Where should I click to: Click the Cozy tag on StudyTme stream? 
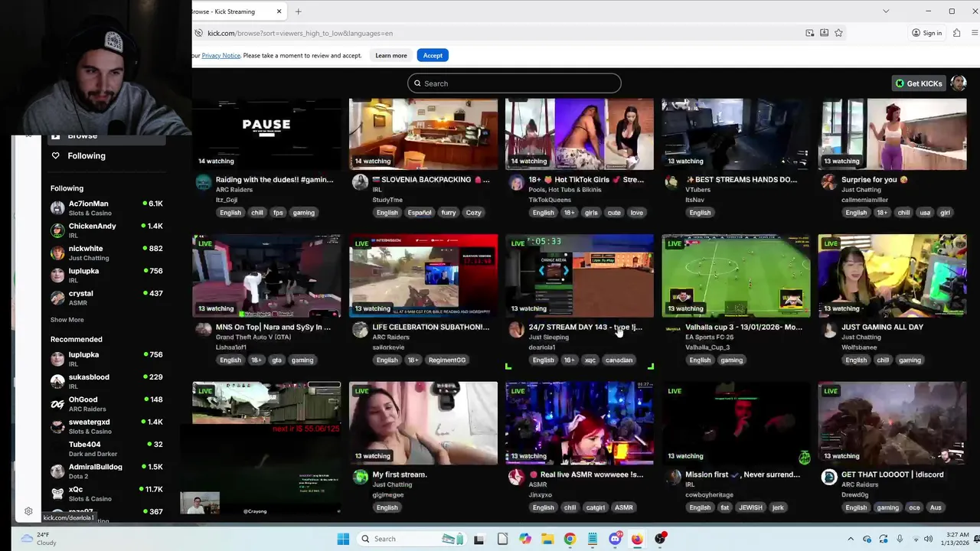pos(474,213)
